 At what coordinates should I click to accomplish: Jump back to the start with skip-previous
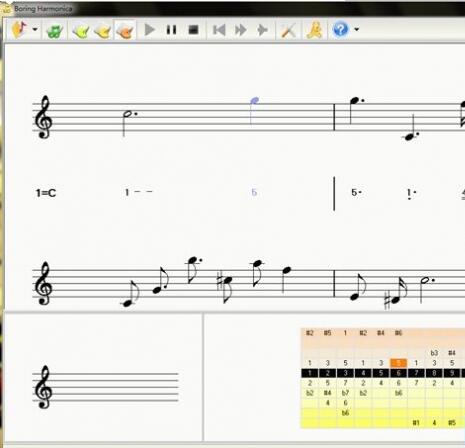219,30
